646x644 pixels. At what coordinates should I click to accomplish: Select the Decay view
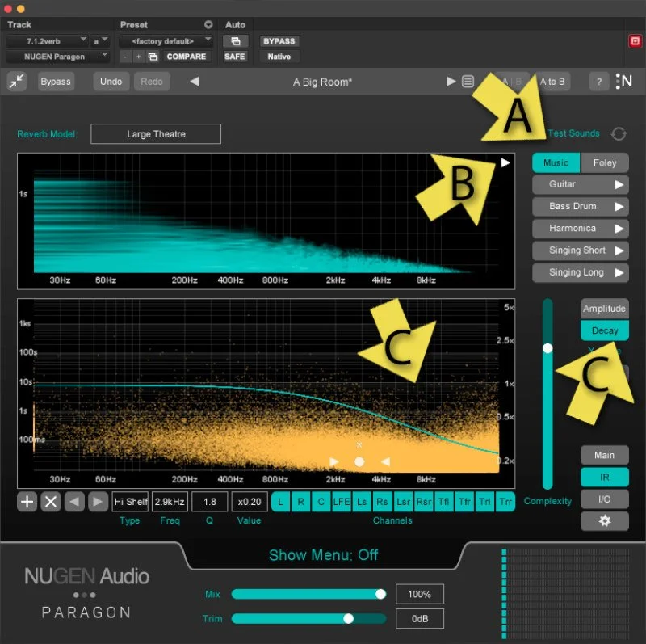click(x=604, y=330)
